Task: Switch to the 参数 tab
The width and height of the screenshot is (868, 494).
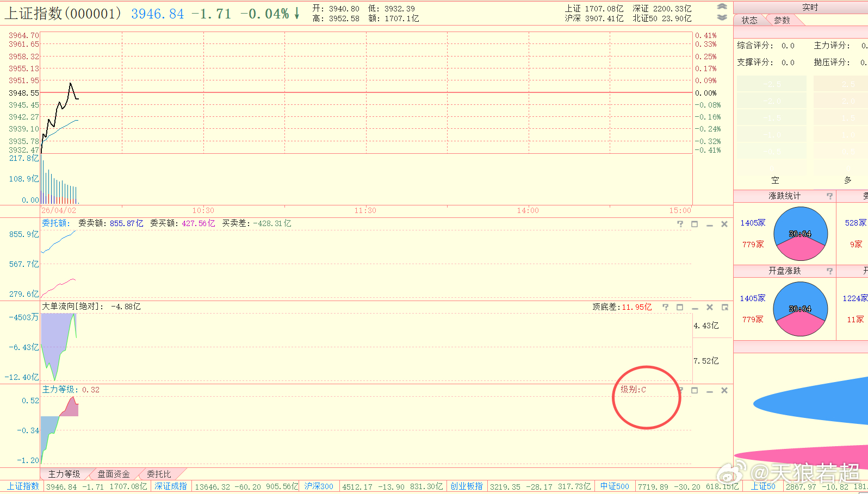Action: [x=782, y=20]
